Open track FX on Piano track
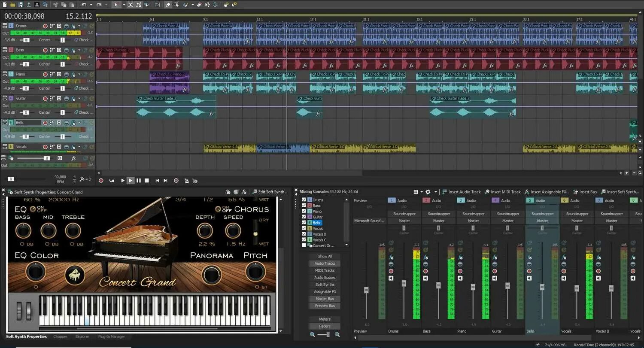The width and height of the screenshot is (644, 348). [73, 74]
